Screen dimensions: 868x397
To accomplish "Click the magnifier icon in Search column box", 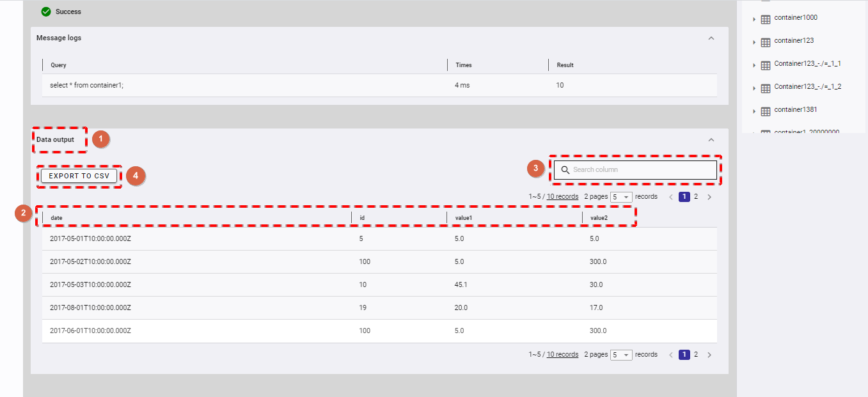I will 565,170.
